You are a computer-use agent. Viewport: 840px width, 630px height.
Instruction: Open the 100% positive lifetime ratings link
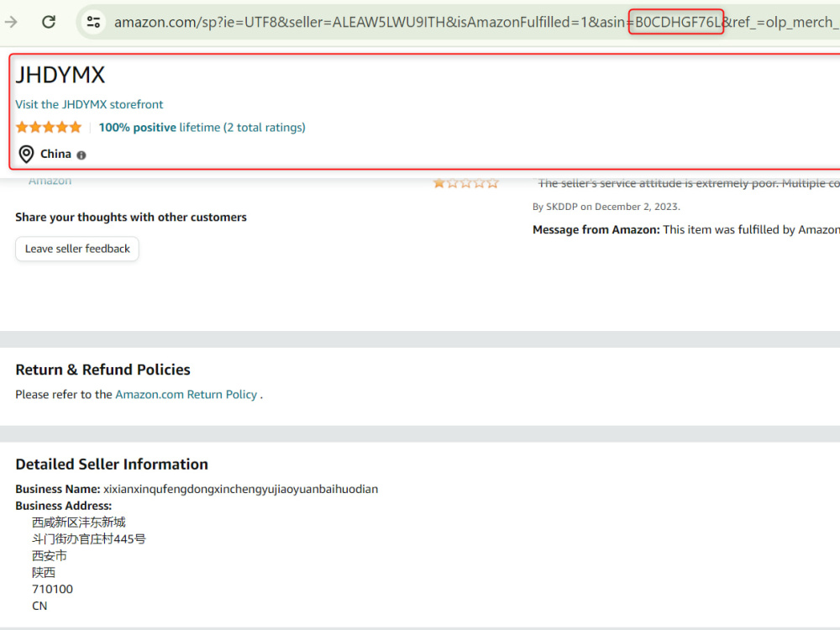pyautogui.click(x=202, y=128)
